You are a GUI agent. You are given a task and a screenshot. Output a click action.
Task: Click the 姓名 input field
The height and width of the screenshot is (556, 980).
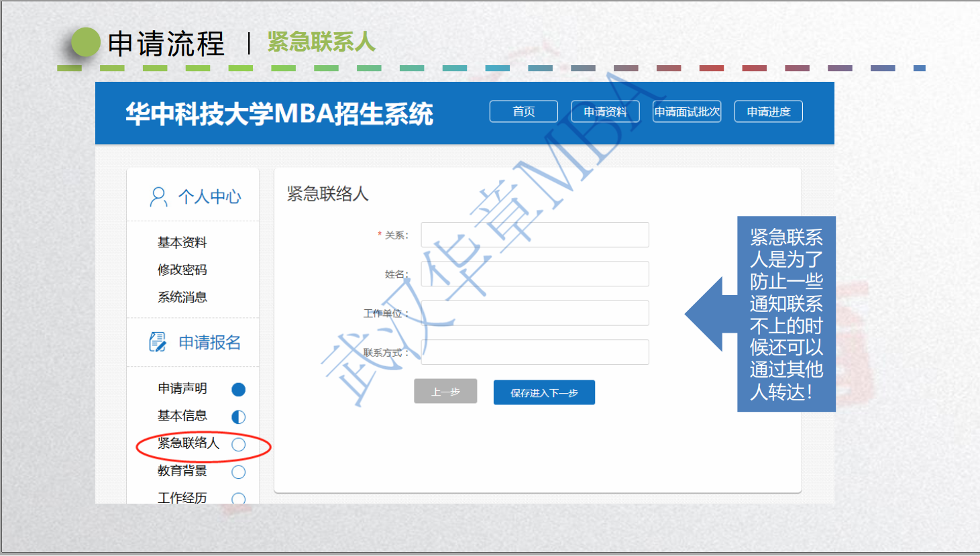[535, 274]
